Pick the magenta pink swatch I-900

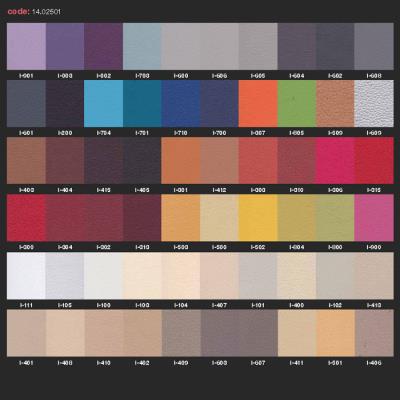click(374, 218)
